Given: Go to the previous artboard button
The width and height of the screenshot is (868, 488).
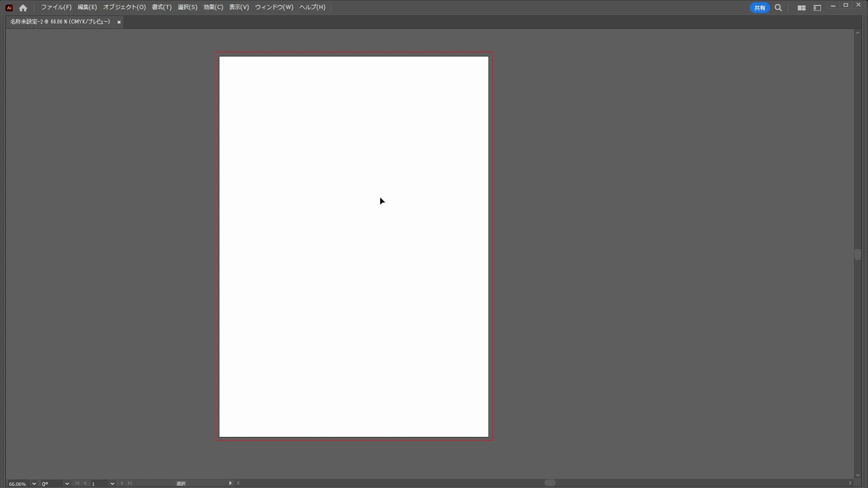Looking at the screenshot, I should point(85,483).
